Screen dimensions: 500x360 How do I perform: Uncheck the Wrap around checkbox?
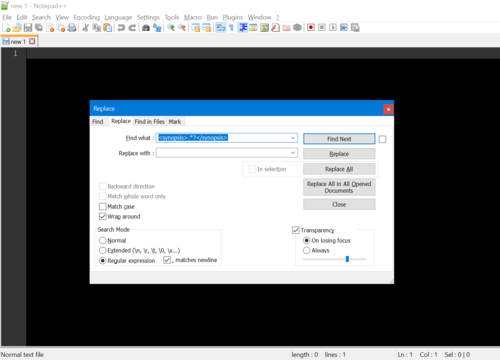pos(103,217)
